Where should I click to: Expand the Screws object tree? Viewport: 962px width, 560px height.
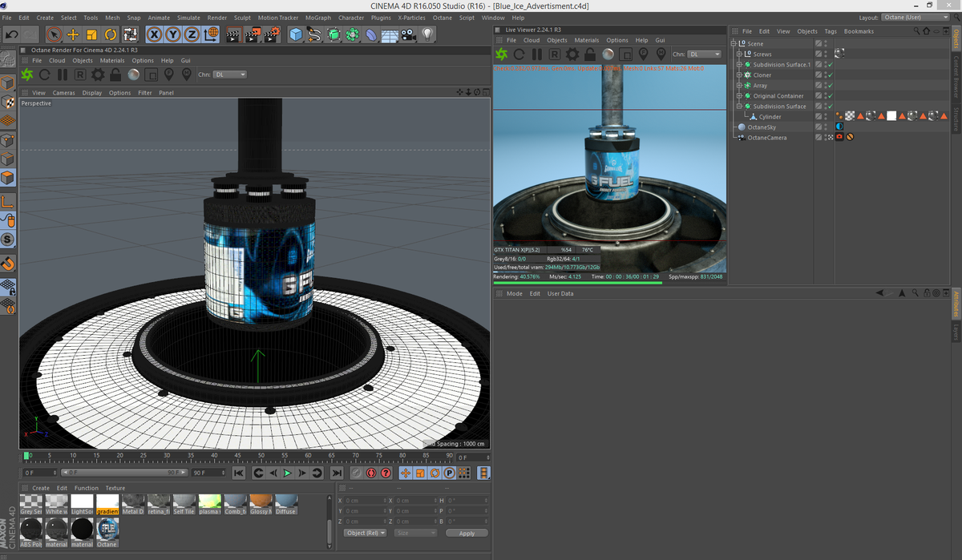click(738, 54)
